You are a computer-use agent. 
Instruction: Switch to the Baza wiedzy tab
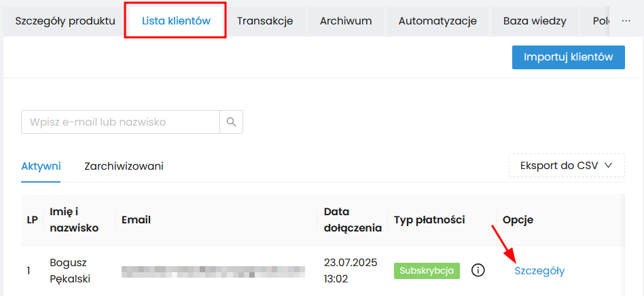click(535, 21)
